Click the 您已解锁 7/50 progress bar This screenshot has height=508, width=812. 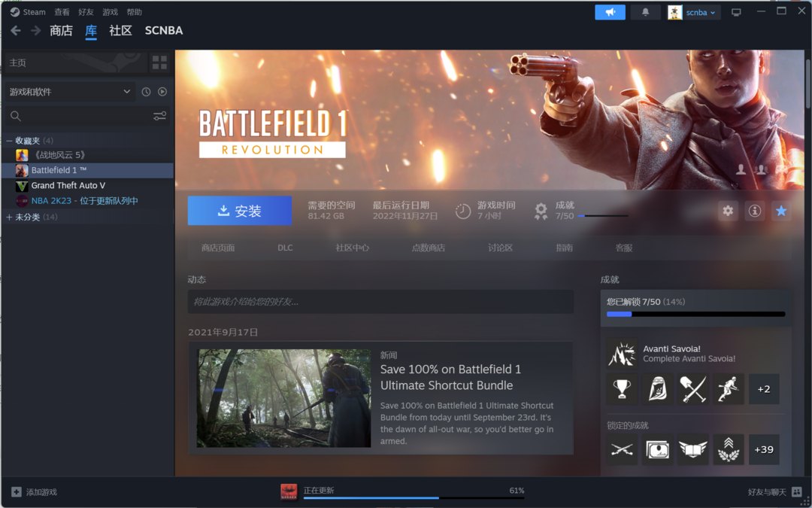pos(696,314)
